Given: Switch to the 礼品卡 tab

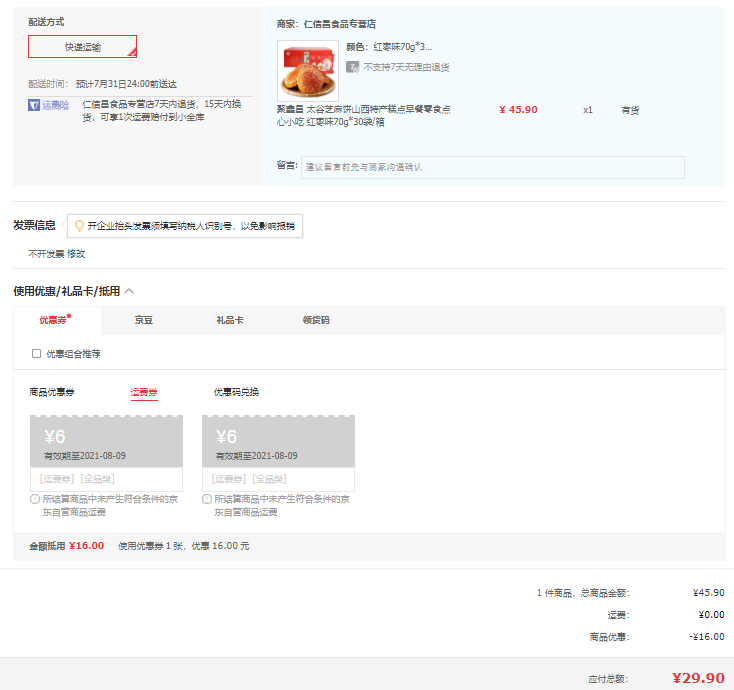Looking at the screenshot, I should (230, 320).
